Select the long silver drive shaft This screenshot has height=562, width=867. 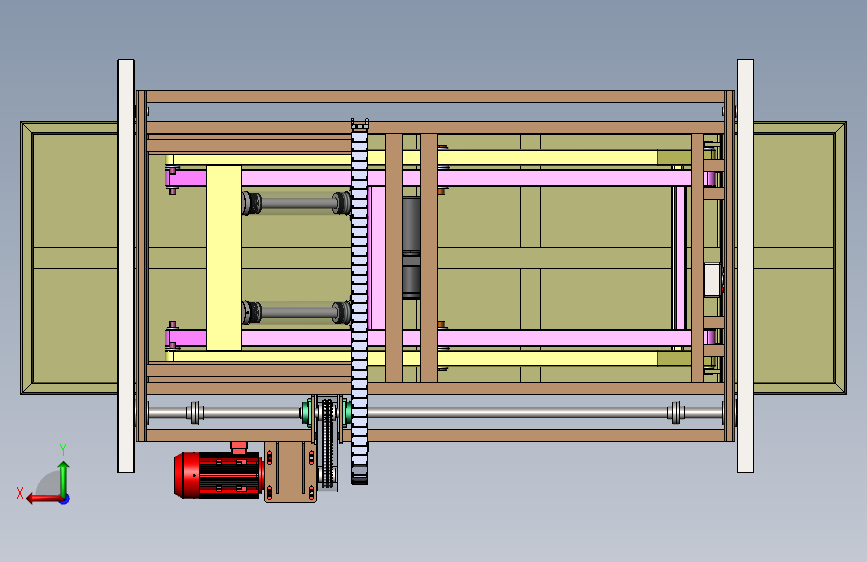click(435, 413)
